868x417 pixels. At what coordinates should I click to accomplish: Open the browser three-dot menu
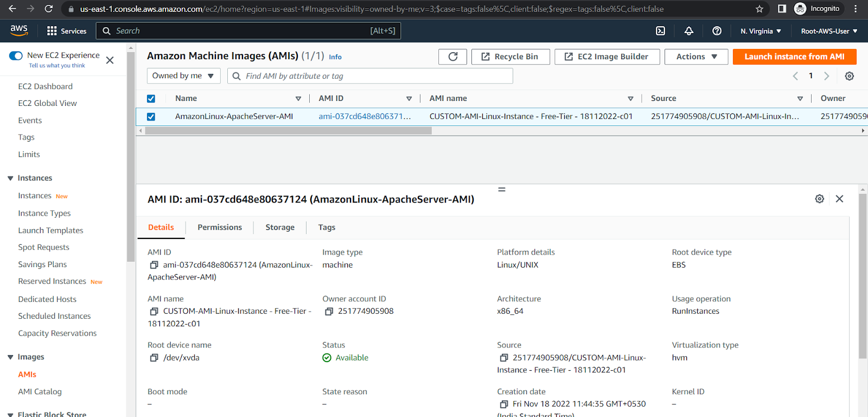click(x=856, y=9)
